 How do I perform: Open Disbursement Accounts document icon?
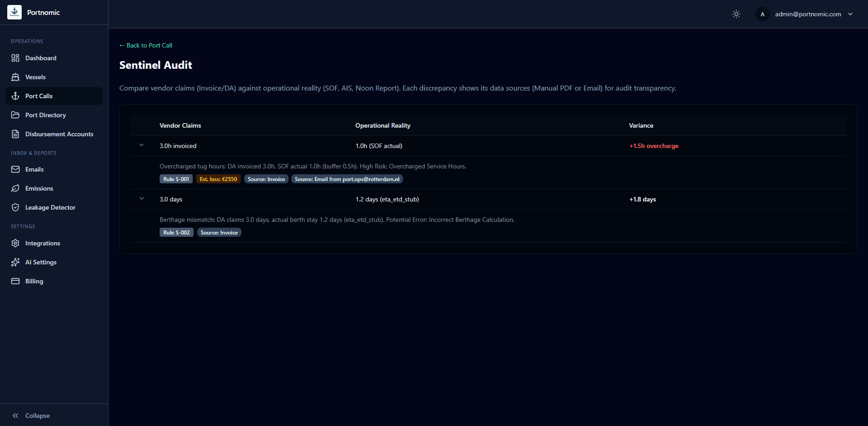pyautogui.click(x=15, y=134)
